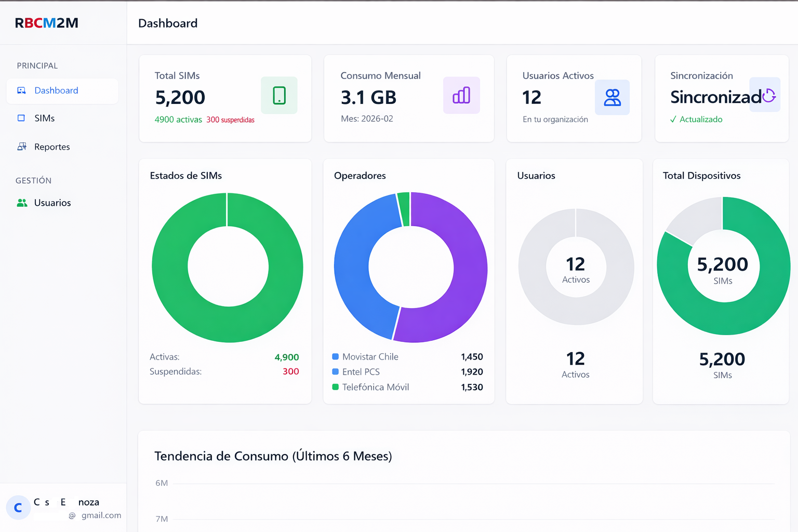
Task: Click the blue users icon in Usuarios Activos
Action: (612, 97)
